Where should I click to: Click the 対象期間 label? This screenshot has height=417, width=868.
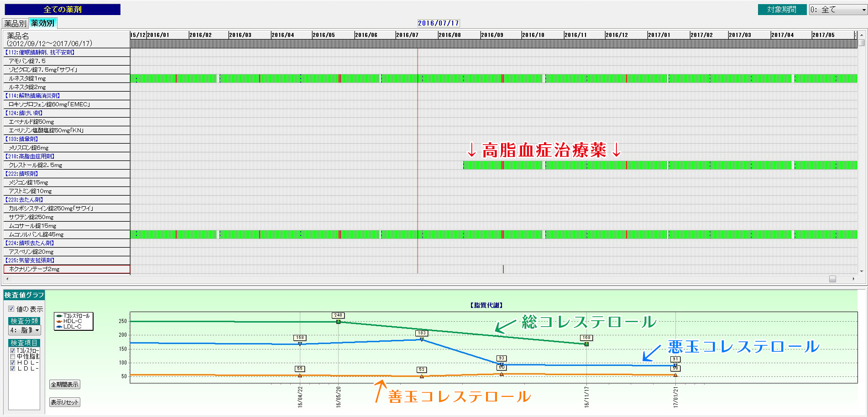tap(782, 9)
